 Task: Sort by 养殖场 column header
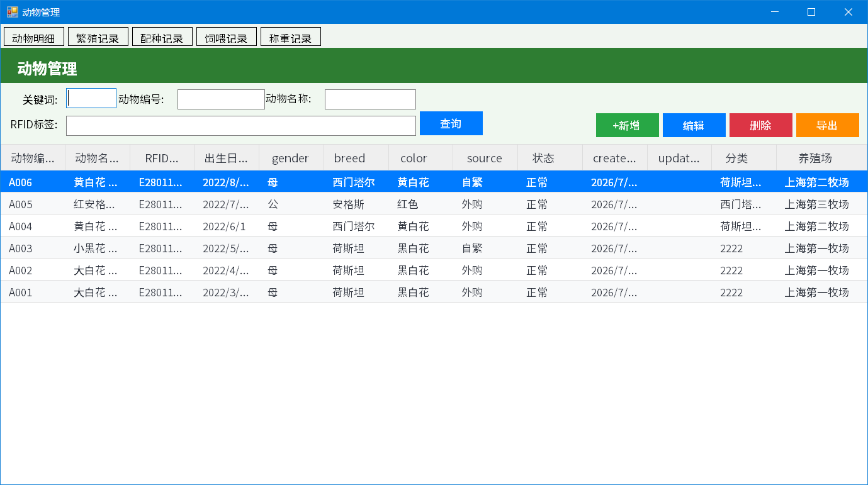click(821, 158)
